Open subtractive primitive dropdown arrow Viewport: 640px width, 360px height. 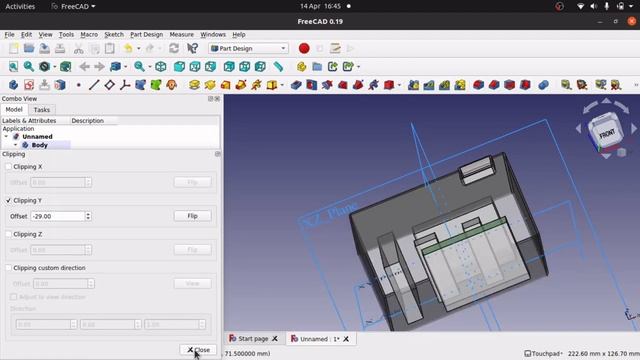[x=399, y=85]
